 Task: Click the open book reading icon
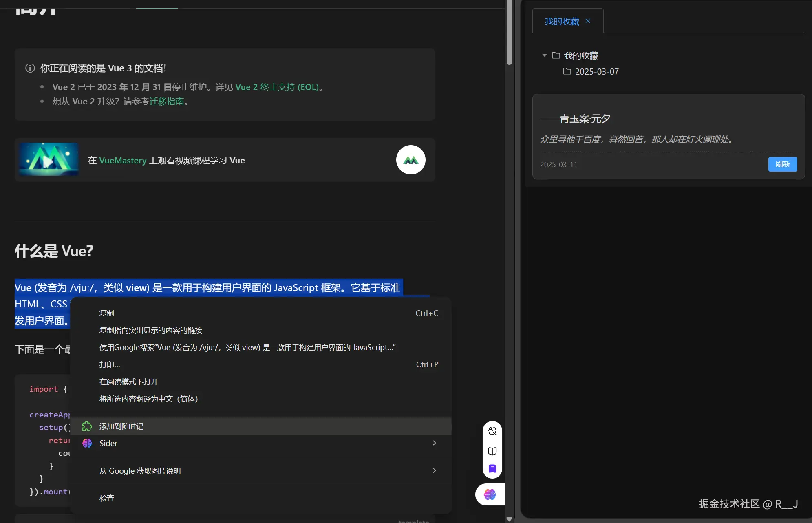[492, 451]
